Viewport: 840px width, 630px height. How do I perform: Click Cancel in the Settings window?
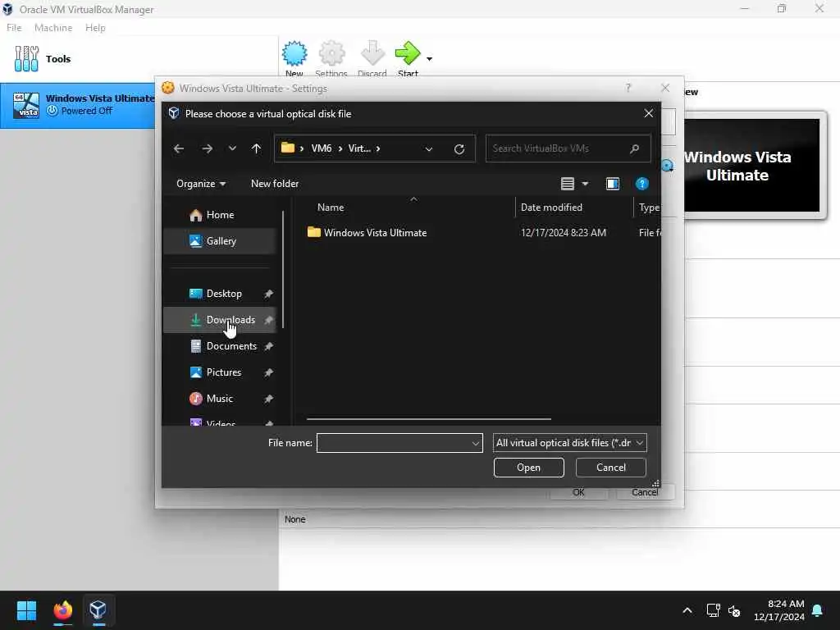click(x=645, y=492)
